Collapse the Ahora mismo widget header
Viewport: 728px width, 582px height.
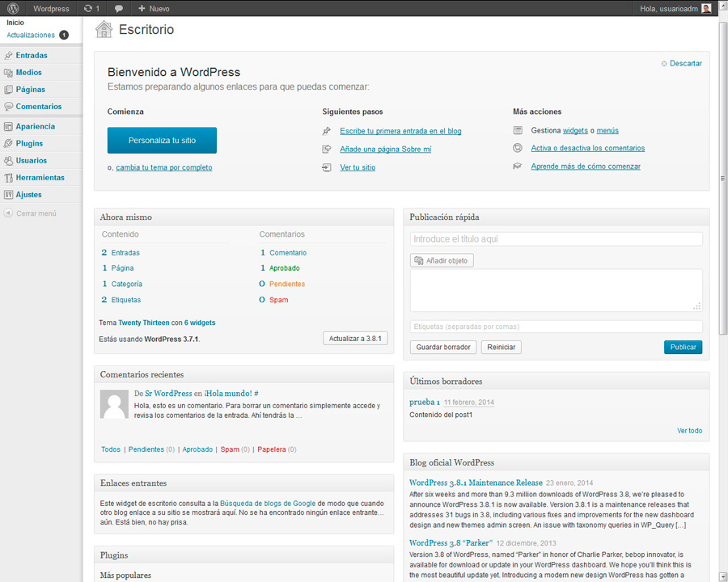243,217
